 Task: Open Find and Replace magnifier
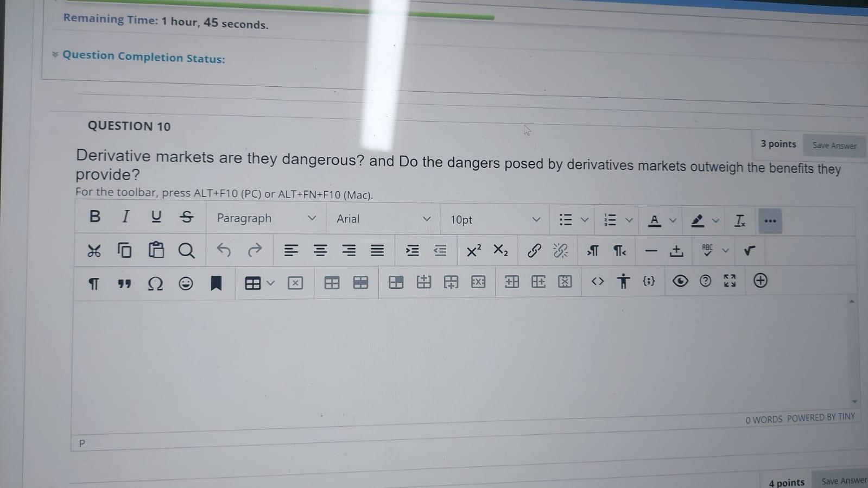tap(186, 250)
